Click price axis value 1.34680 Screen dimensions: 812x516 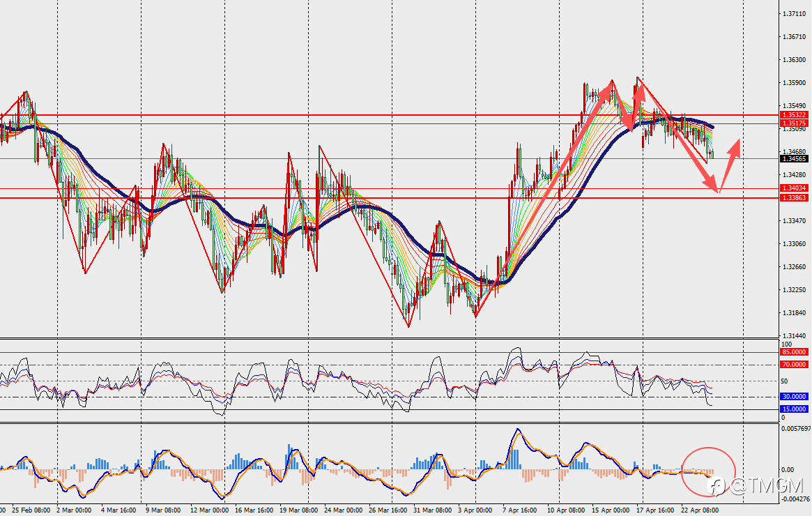pos(795,151)
